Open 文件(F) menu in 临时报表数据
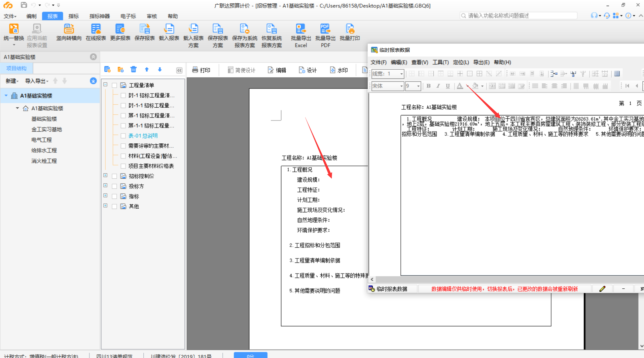 379,62
